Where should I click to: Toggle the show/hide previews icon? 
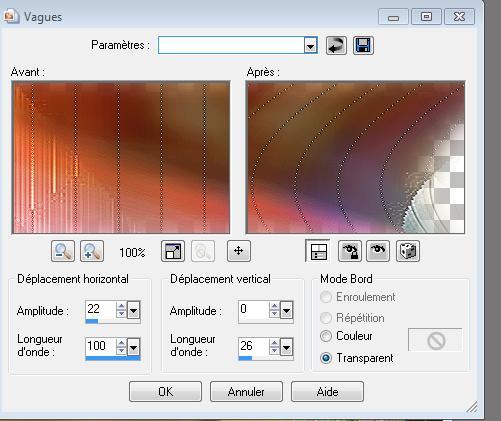[318, 251]
